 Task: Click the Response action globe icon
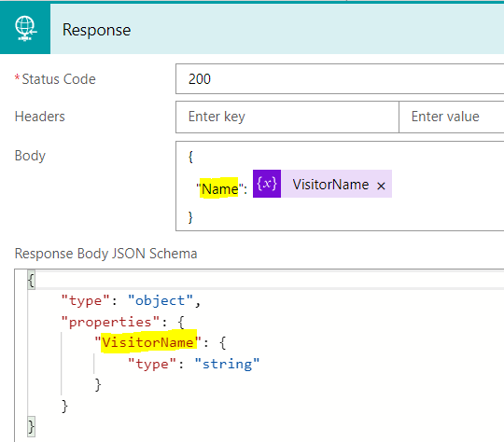25,29
